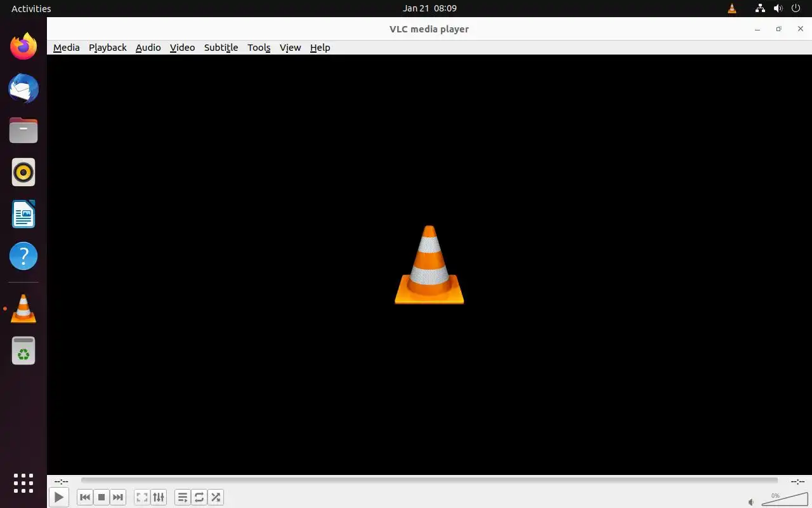Open the Tools menu
Image resolution: width=812 pixels, height=508 pixels.
coord(259,48)
